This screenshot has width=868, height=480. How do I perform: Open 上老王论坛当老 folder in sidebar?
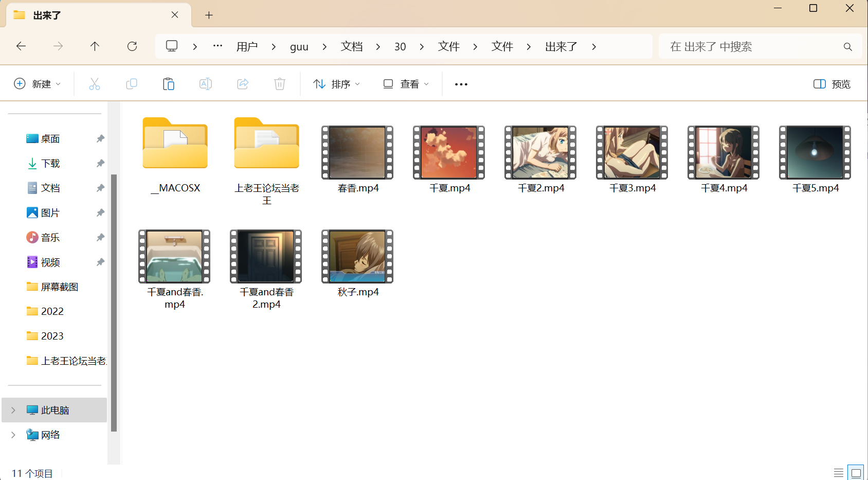coord(67,361)
